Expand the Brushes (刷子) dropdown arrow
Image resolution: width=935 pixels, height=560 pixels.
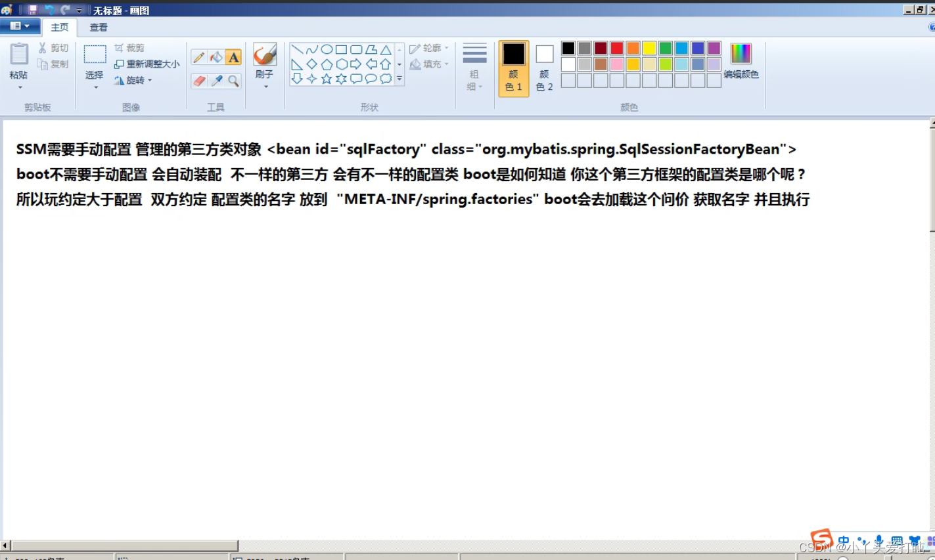[x=265, y=87]
